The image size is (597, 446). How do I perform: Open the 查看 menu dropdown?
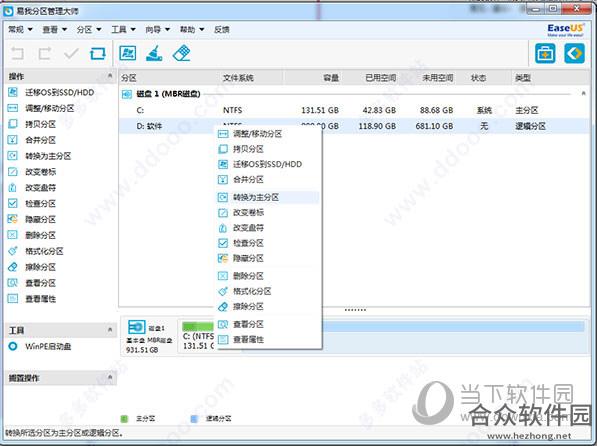pos(54,29)
